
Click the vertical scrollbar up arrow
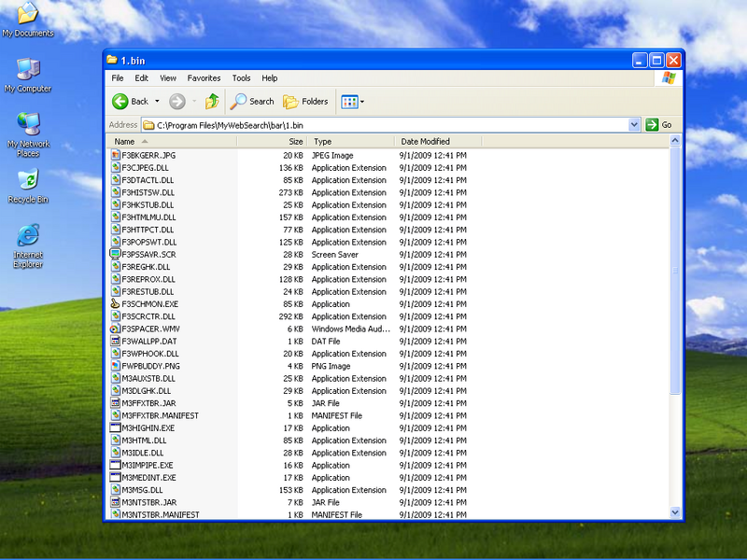point(674,141)
